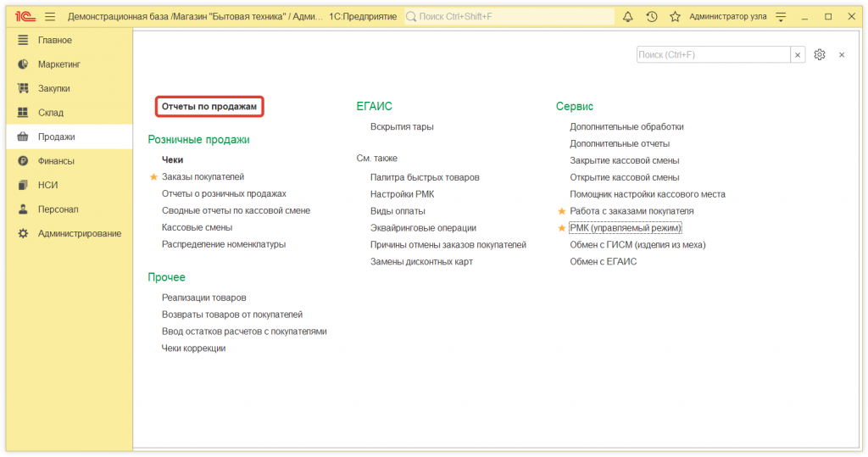Open the window options dropdown near Администратор узла
This screenshot has height=457, width=868.
click(x=781, y=17)
